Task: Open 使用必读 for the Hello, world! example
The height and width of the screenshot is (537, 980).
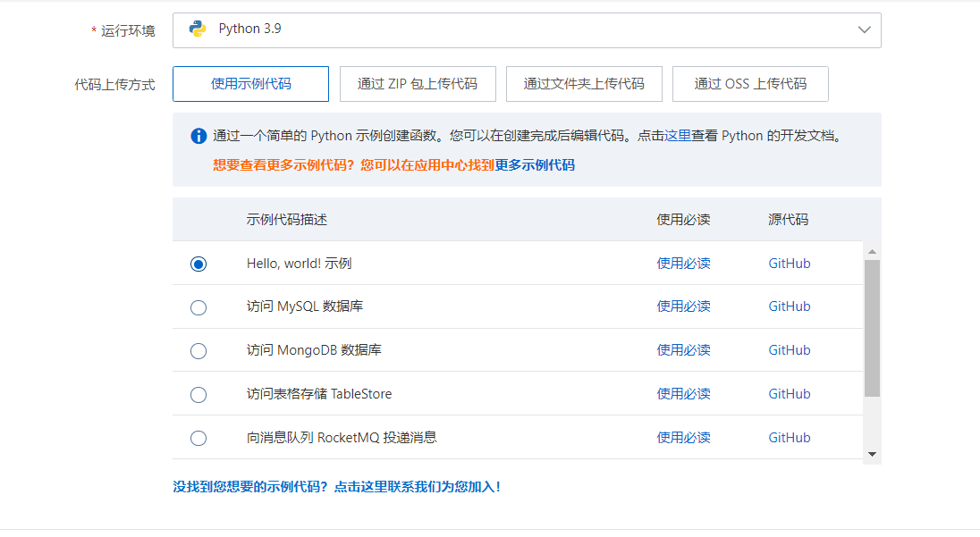Action: [x=683, y=263]
